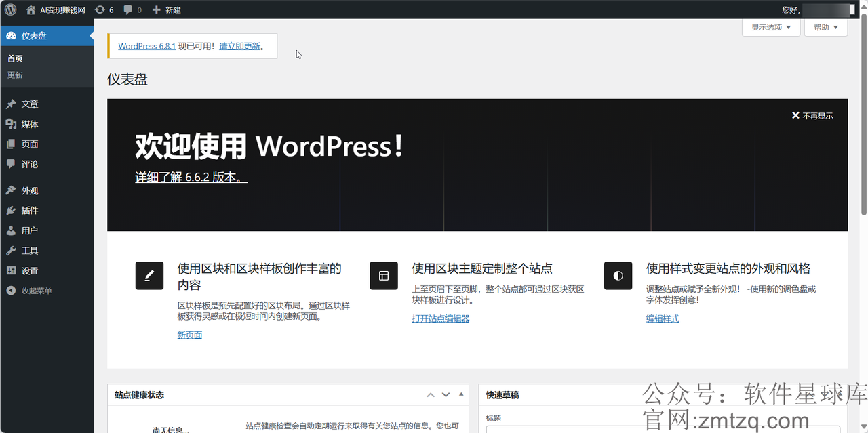
Task: Click the half-circle styles icon
Action: 618,276
